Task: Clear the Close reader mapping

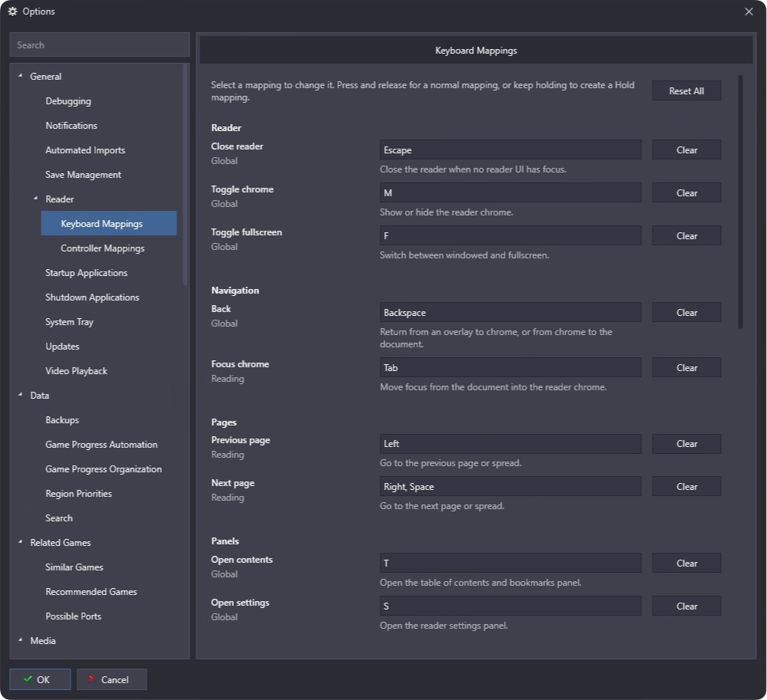Action: [x=686, y=150]
